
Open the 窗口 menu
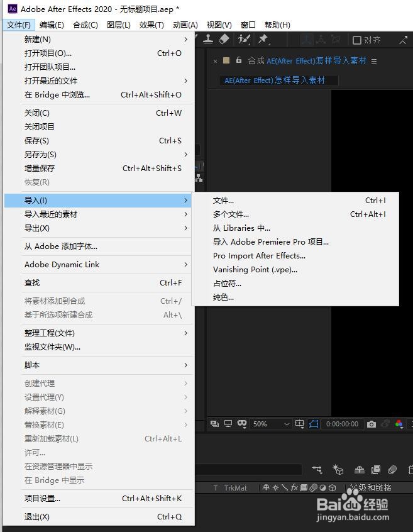point(248,25)
